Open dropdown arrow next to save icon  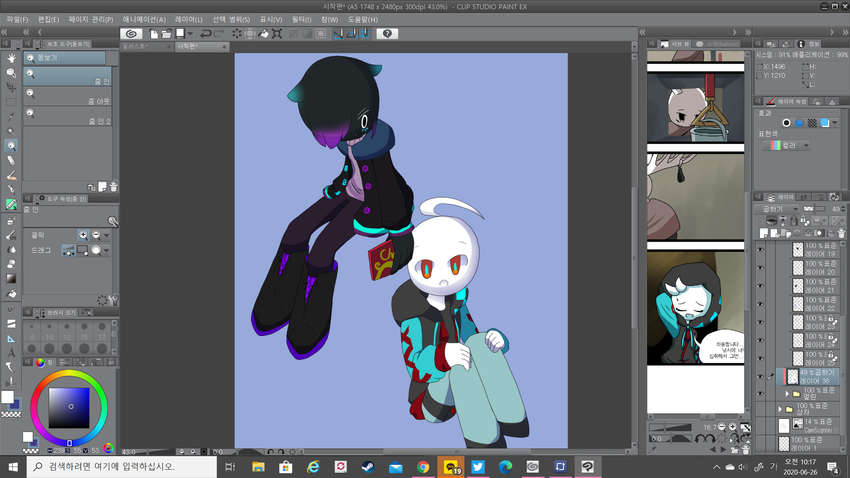(190, 34)
